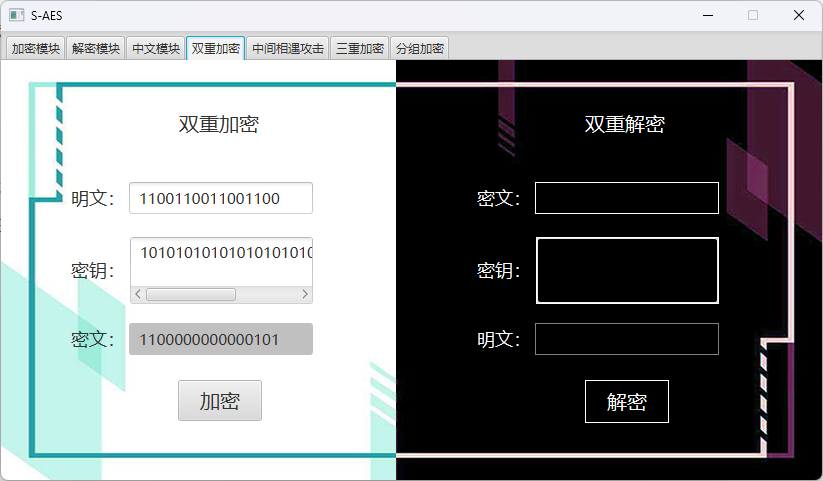Screen dimensions: 823x481
Task: Click the decryption 密钥 text area
Action: [x=627, y=270]
